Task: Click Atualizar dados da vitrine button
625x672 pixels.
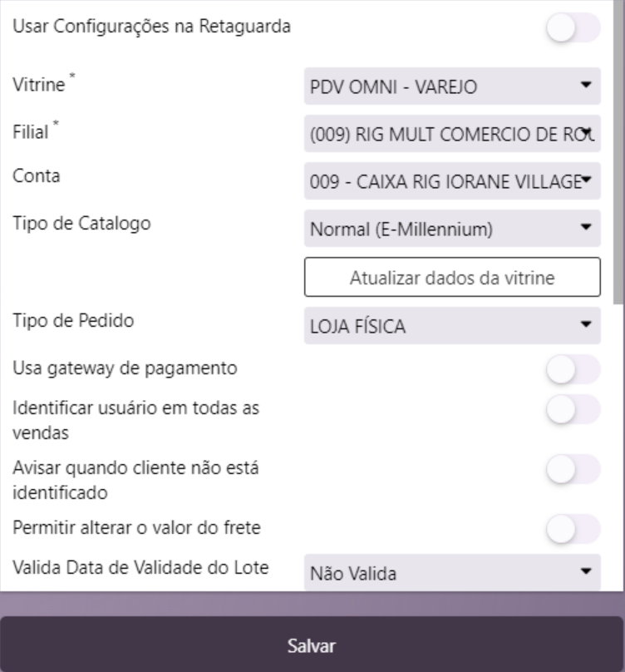Action: pyautogui.click(x=451, y=277)
